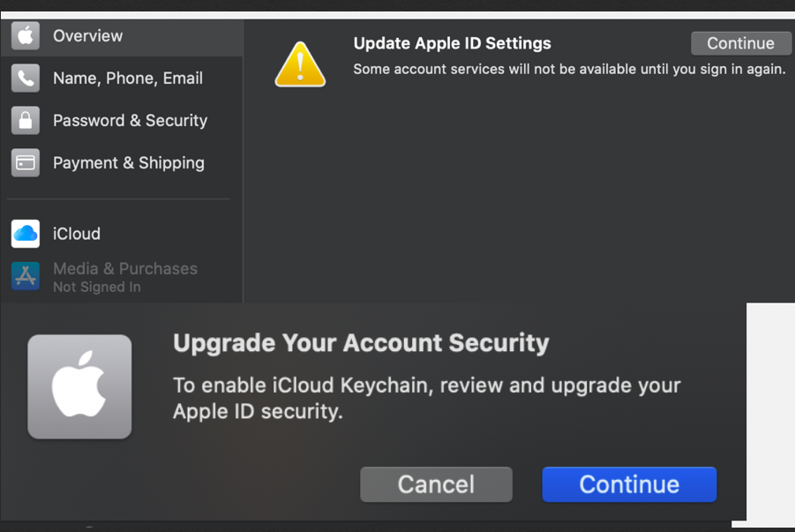Viewport: 795px width, 532px height.
Task: Open the Payment & Shipping section
Action: tap(129, 163)
